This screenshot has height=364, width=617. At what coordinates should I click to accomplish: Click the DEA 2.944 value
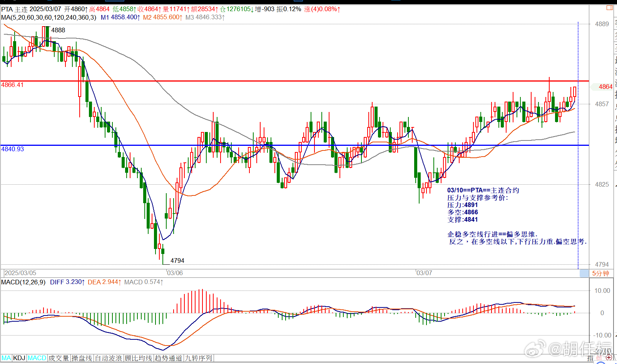coord(104,282)
